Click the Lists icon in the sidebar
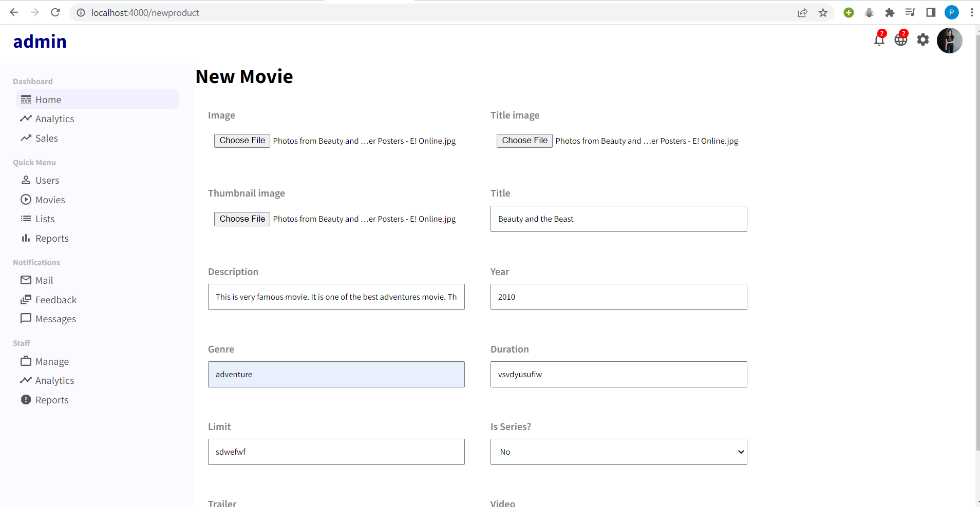The width and height of the screenshot is (980, 507). pos(25,218)
